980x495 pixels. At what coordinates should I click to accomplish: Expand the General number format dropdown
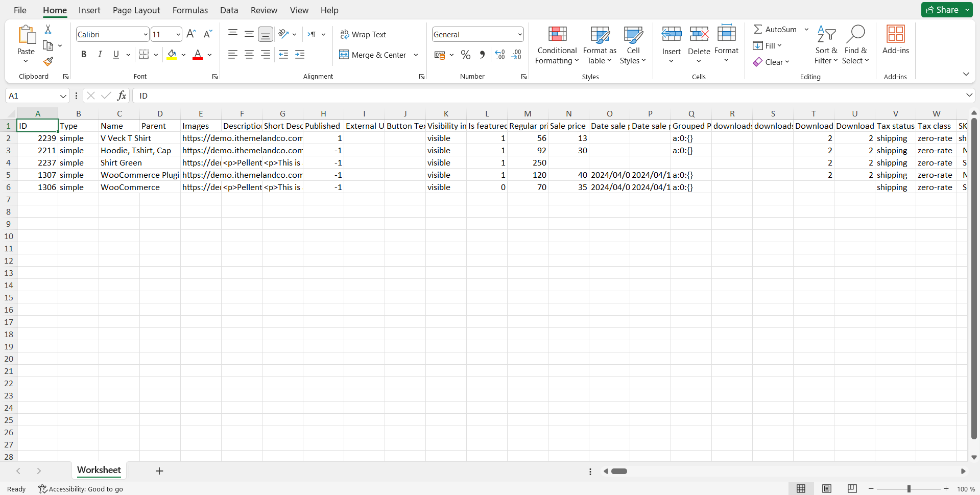[x=519, y=35]
